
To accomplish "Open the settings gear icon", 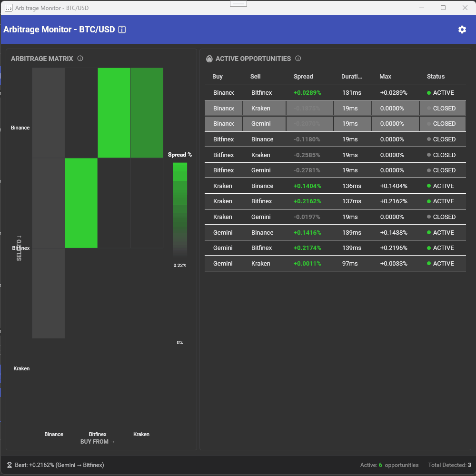I will [462, 30].
